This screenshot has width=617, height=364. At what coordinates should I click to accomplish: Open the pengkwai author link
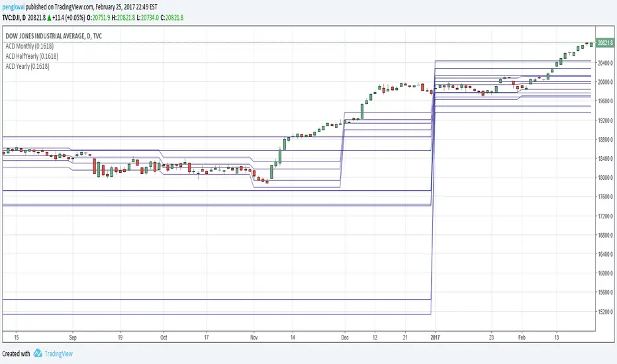click(13, 7)
